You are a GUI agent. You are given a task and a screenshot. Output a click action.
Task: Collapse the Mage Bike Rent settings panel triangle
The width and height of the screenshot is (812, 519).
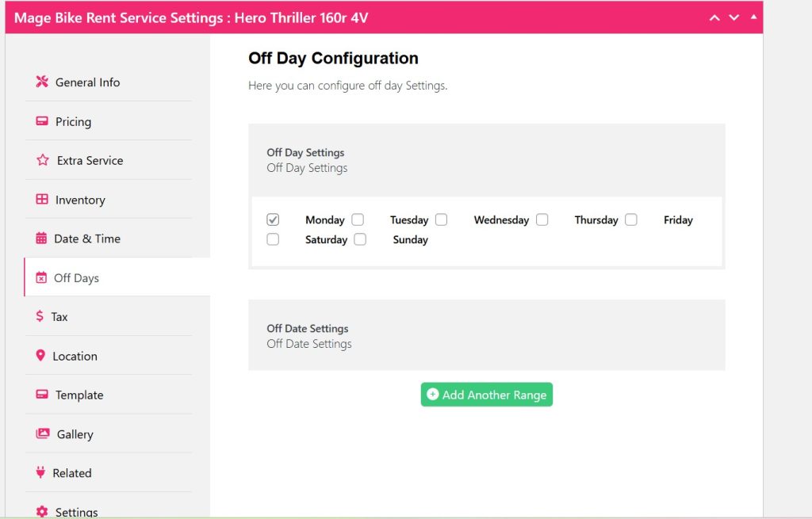[753, 17]
